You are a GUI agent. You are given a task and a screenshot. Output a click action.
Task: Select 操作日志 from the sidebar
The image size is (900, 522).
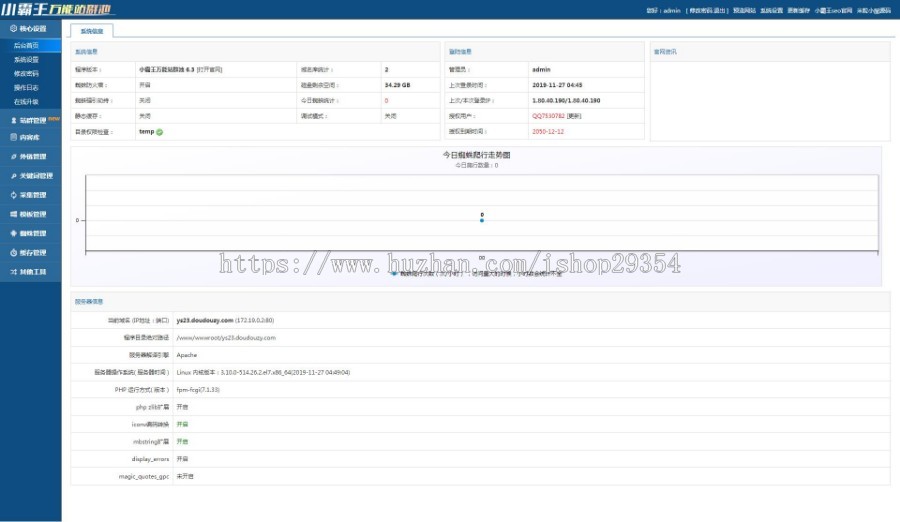pos(27,87)
